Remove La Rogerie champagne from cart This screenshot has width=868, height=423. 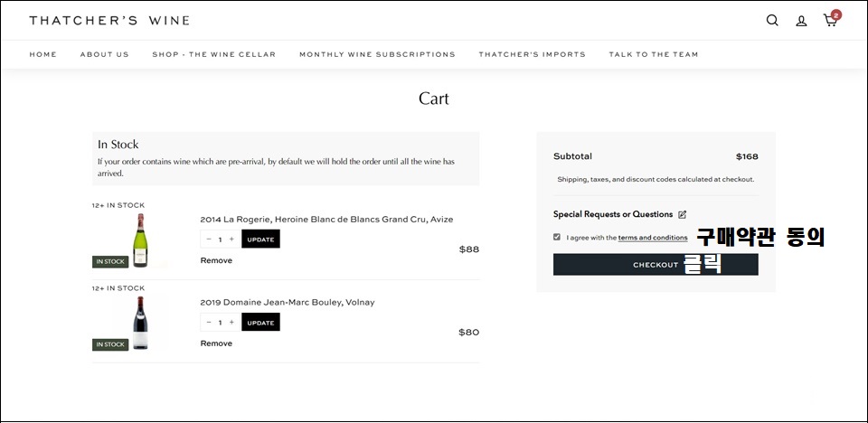point(216,260)
